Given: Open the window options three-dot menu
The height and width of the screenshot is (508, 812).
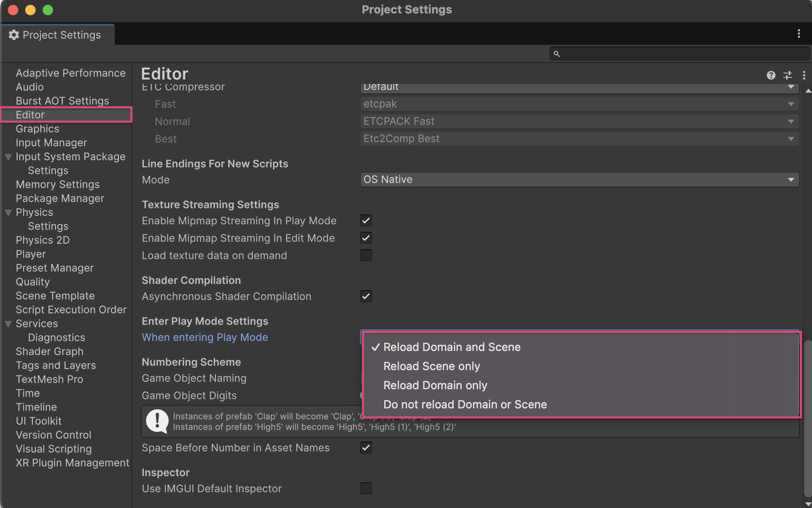Looking at the screenshot, I should tap(799, 34).
